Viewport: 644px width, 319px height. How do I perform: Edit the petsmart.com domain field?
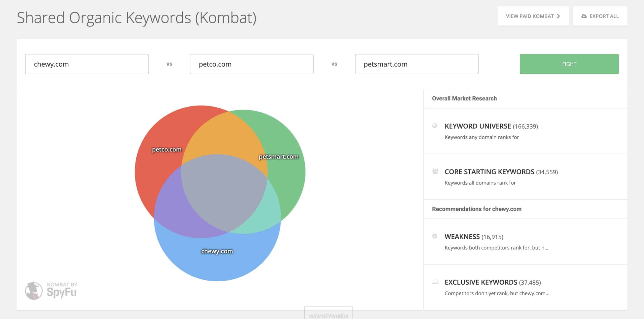(x=417, y=64)
